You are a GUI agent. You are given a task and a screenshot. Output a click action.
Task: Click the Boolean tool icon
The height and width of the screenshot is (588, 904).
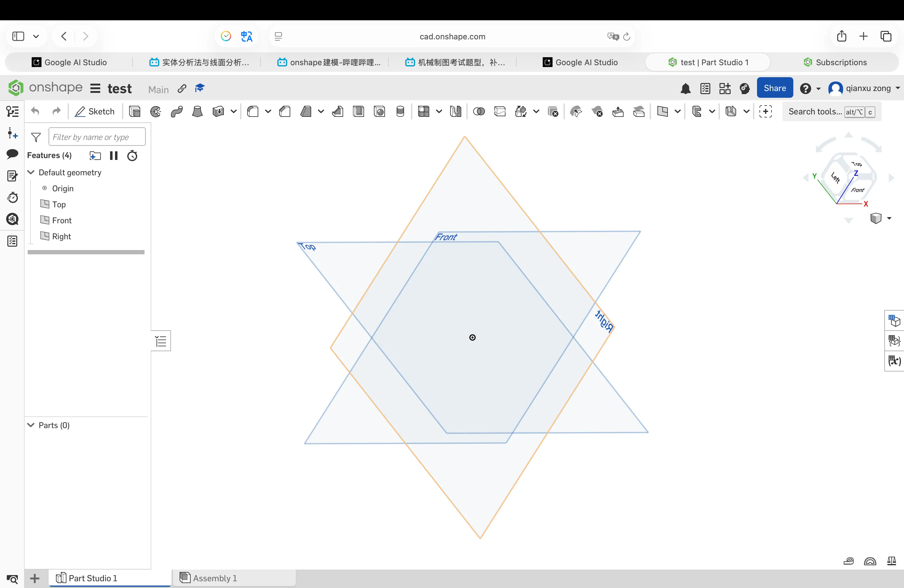(x=479, y=111)
